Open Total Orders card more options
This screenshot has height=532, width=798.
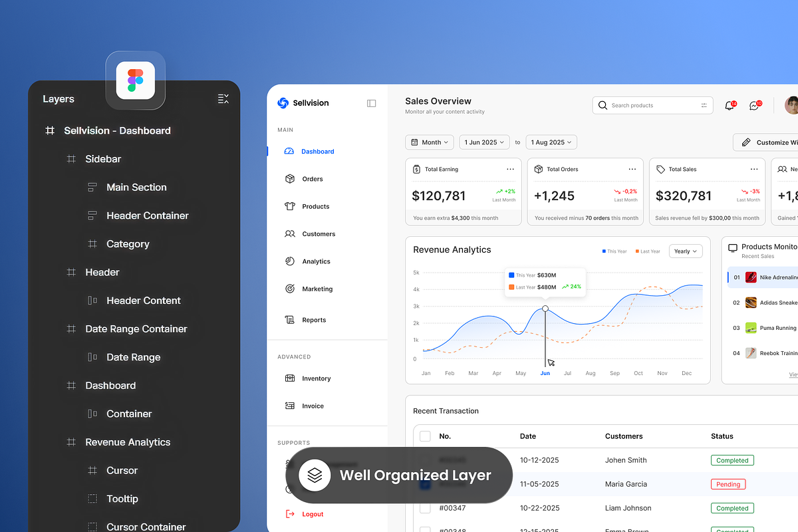(632, 170)
